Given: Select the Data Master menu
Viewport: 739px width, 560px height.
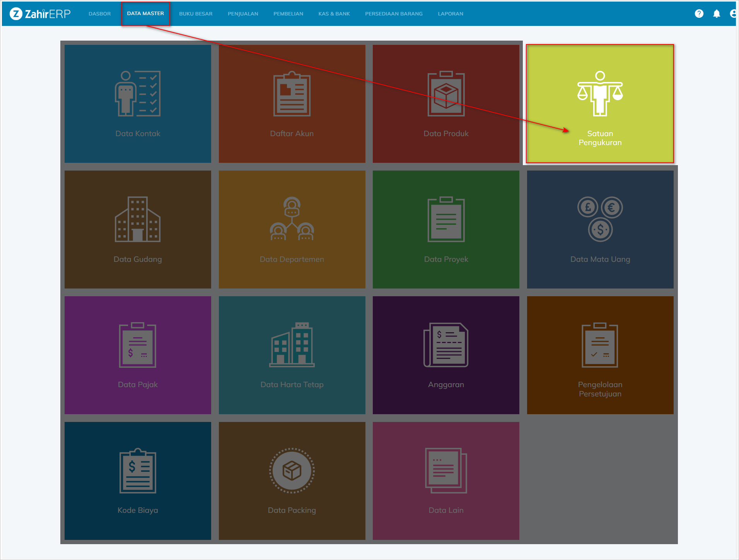Looking at the screenshot, I should tap(145, 14).
